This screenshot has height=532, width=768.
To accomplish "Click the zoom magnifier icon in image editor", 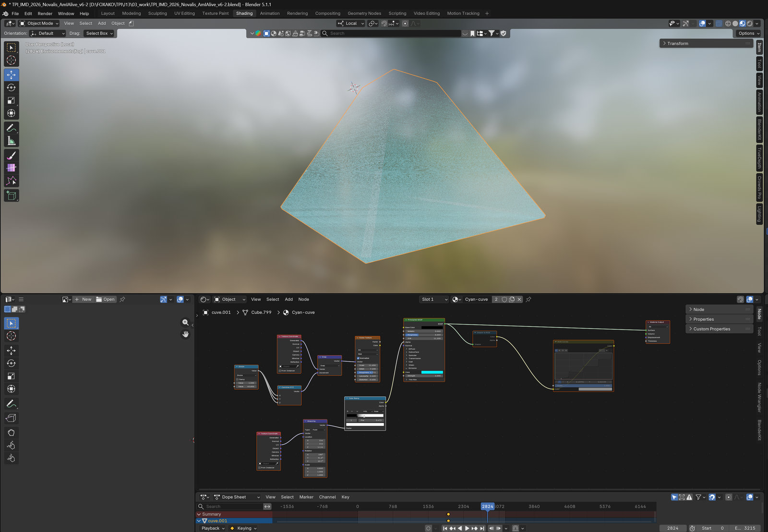I will click(185, 322).
